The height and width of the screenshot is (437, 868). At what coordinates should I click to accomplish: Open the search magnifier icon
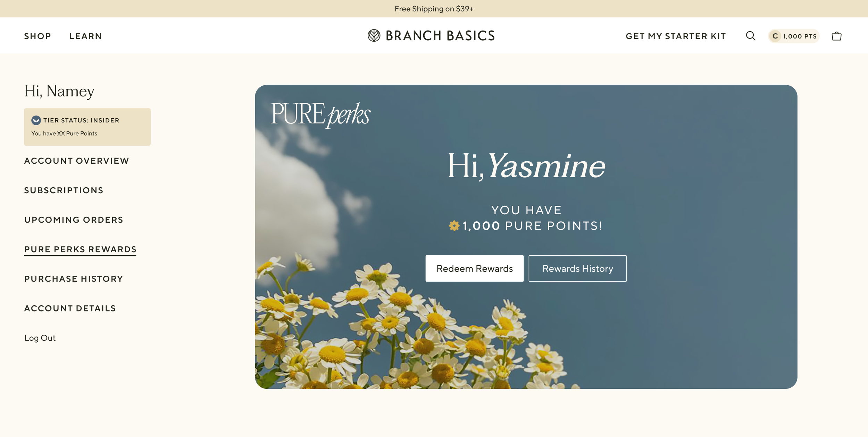(x=751, y=36)
